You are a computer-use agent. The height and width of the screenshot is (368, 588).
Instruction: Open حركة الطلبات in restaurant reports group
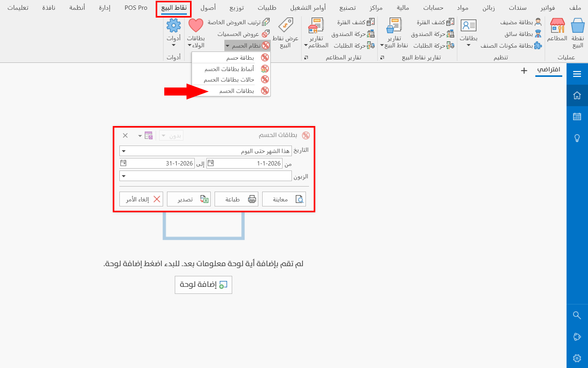tap(354, 46)
